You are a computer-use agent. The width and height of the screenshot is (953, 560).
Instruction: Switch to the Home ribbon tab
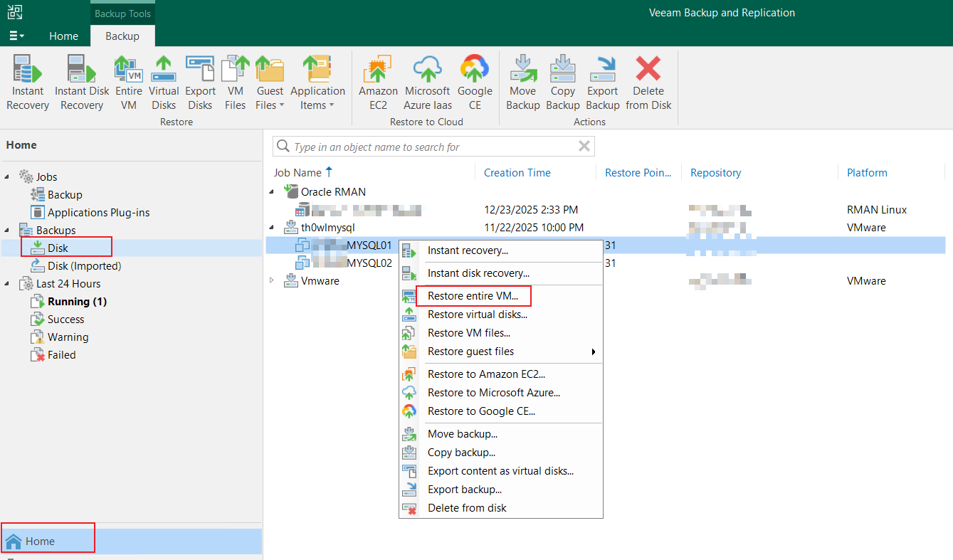pyautogui.click(x=63, y=36)
